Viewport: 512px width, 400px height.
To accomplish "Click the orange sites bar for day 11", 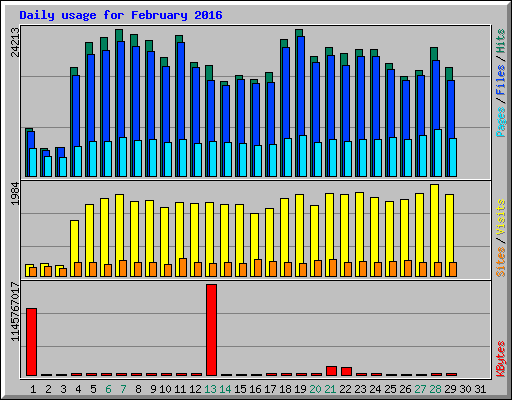I will (x=183, y=267).
